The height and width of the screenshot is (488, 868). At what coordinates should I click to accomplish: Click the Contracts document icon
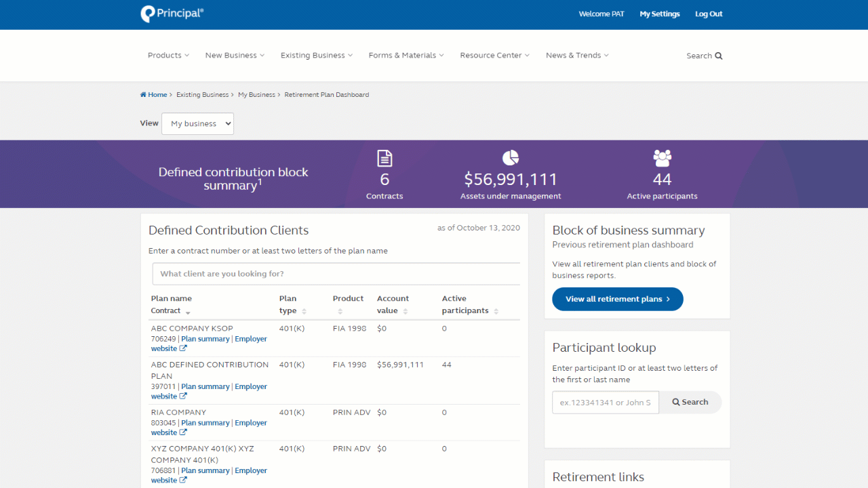pyautogui.click(x=384, y=159)
